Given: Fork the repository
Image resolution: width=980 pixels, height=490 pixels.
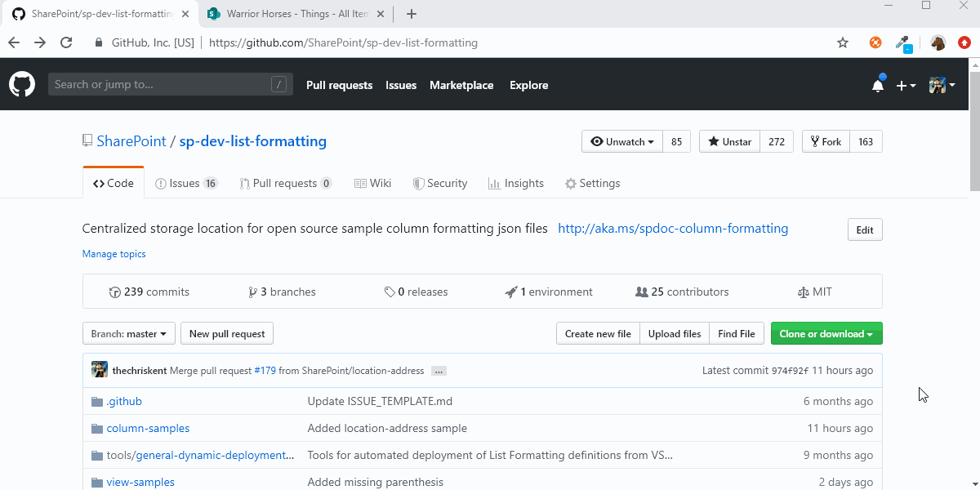Looking at the screenshot, I should pos(826,141).
